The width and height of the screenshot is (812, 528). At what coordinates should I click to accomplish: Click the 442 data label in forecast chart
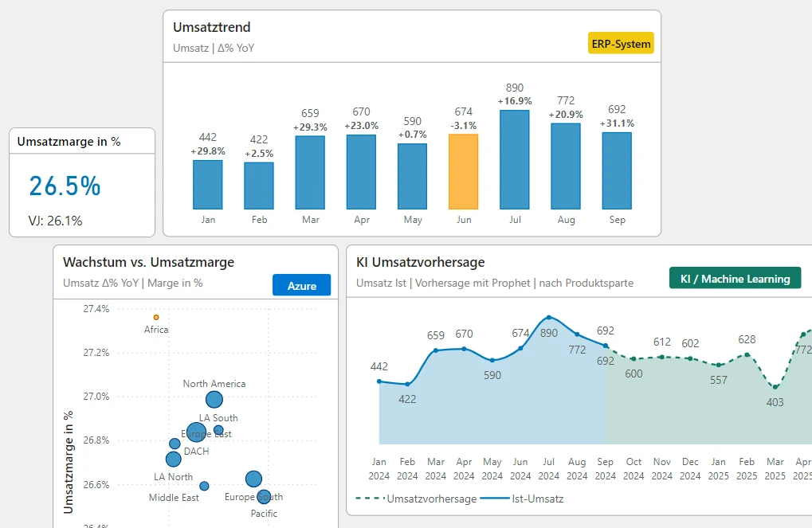[379, 366]
